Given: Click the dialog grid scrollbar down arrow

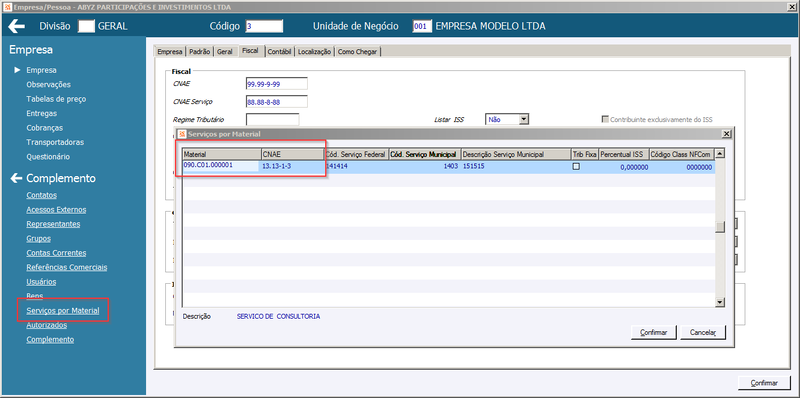Looking at the screenshot, I should [720, 303].
